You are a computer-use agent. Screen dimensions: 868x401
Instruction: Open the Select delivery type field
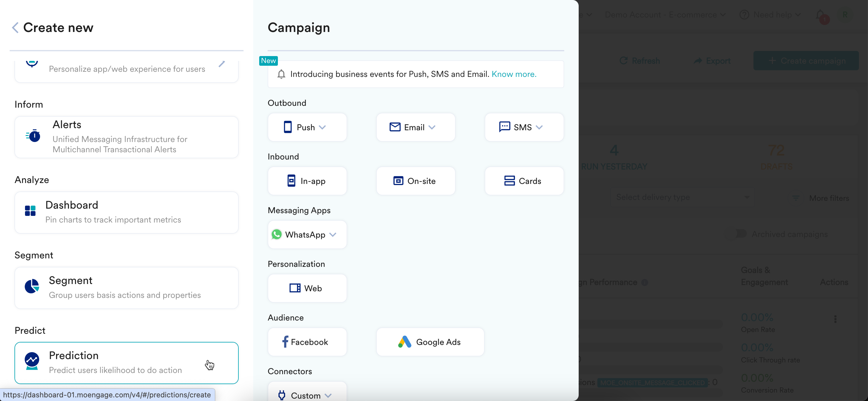[682, 197]
